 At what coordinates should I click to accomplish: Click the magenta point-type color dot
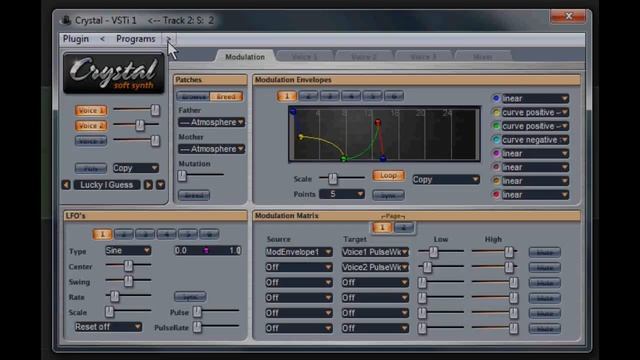496,153
